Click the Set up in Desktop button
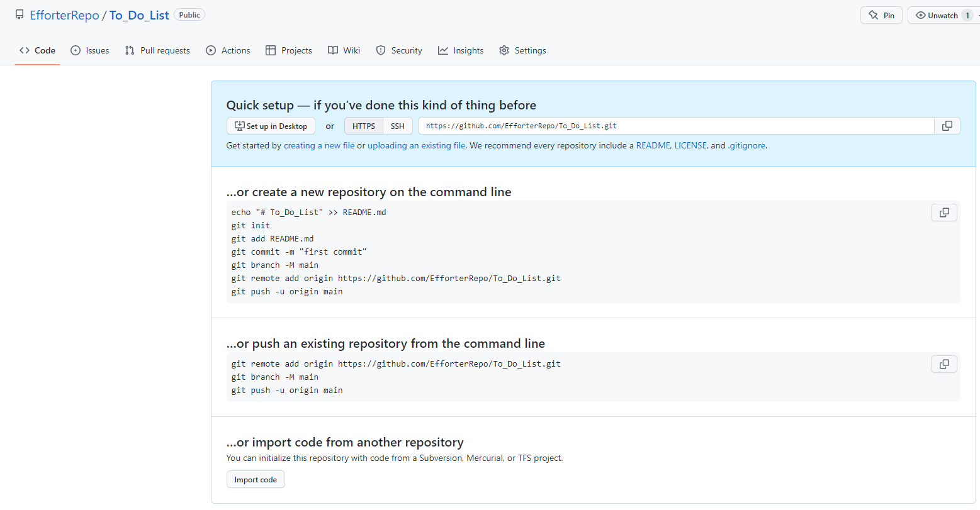This screenshot has width=980, height=510. 271,126
